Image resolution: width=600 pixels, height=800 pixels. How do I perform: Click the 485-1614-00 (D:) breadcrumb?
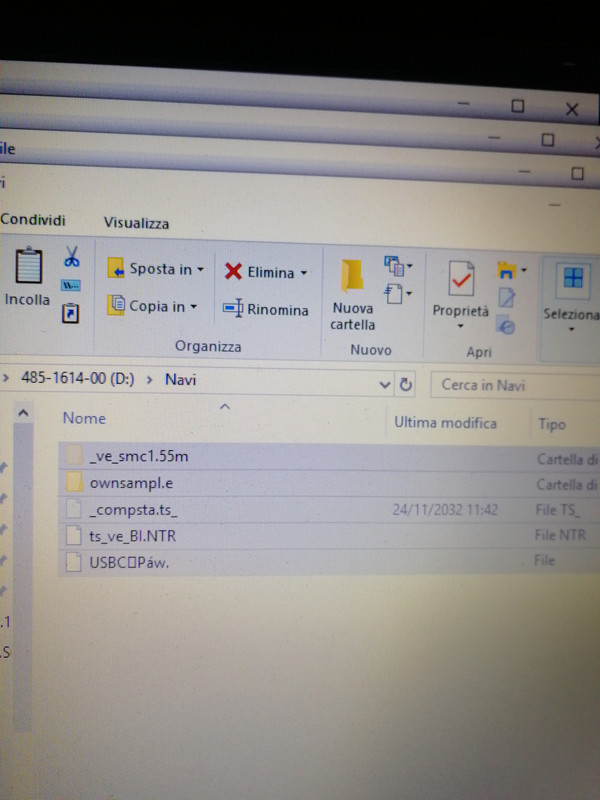pyautogui.click(x=78, y=378)
